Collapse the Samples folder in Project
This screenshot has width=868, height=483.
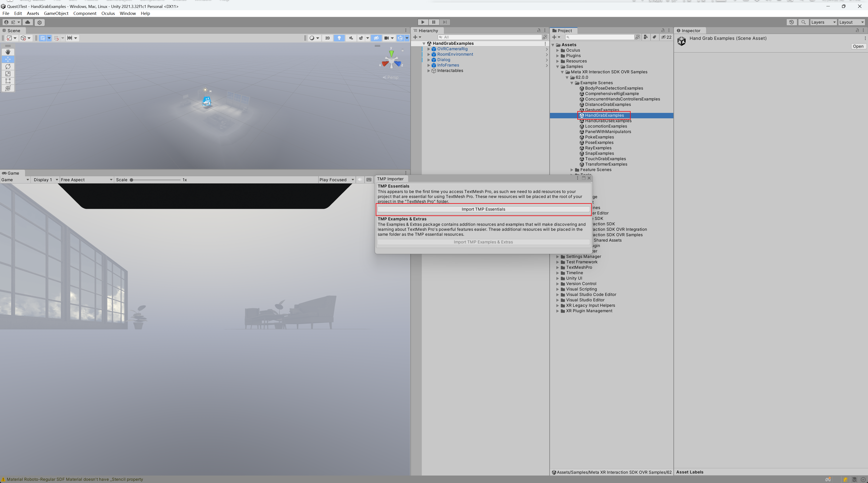[x=558, y=67]
